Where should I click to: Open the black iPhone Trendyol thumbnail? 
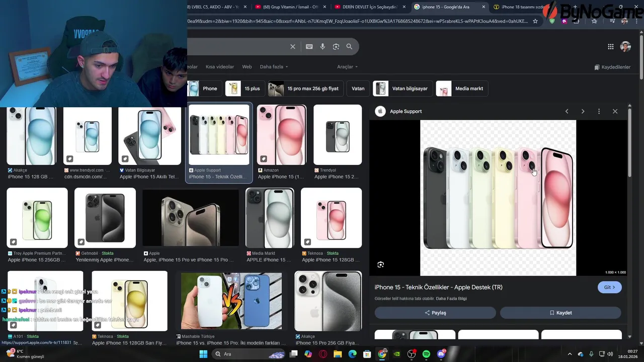(x=338, y=135)
